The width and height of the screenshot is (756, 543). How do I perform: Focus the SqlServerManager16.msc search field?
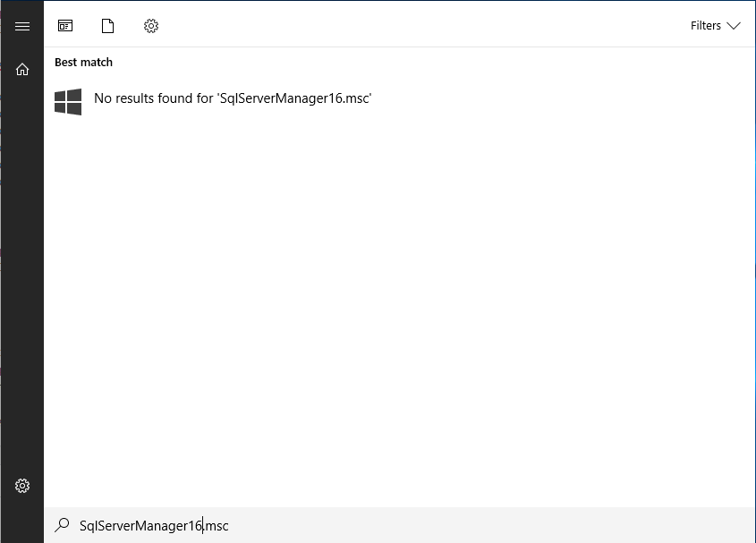[400, 525]
